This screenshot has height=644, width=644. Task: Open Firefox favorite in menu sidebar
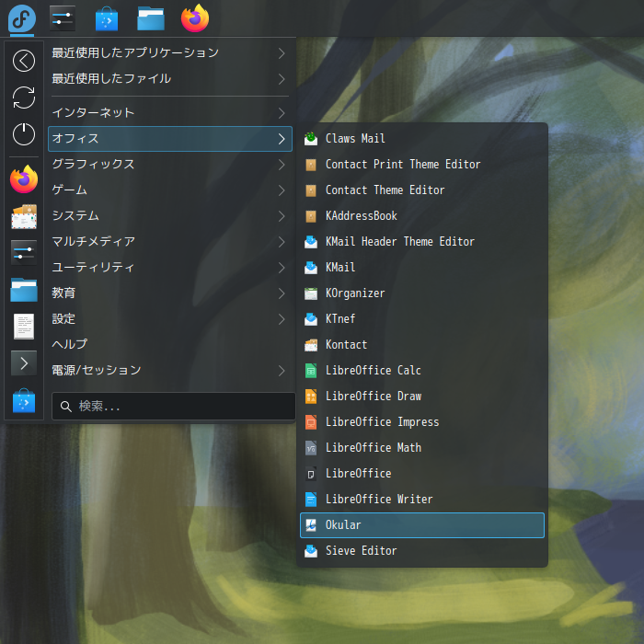tap(24, 179)
